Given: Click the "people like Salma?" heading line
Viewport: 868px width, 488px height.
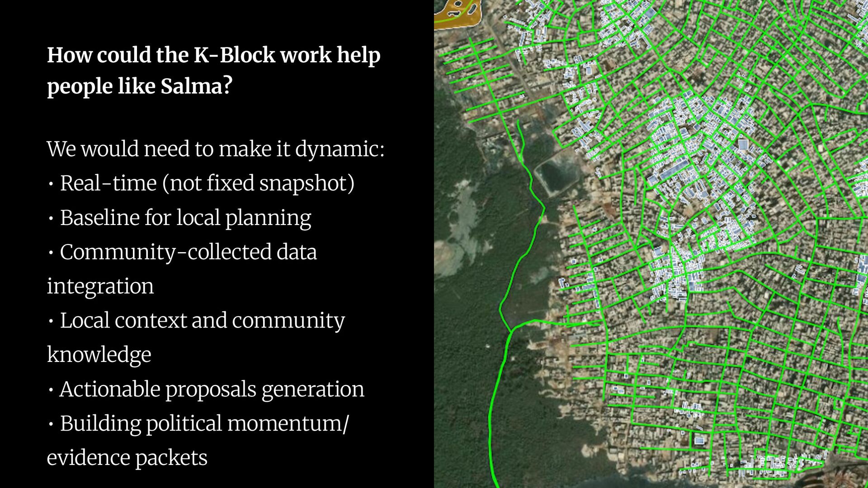Looking at the screenshot, I should pos(139,86).
